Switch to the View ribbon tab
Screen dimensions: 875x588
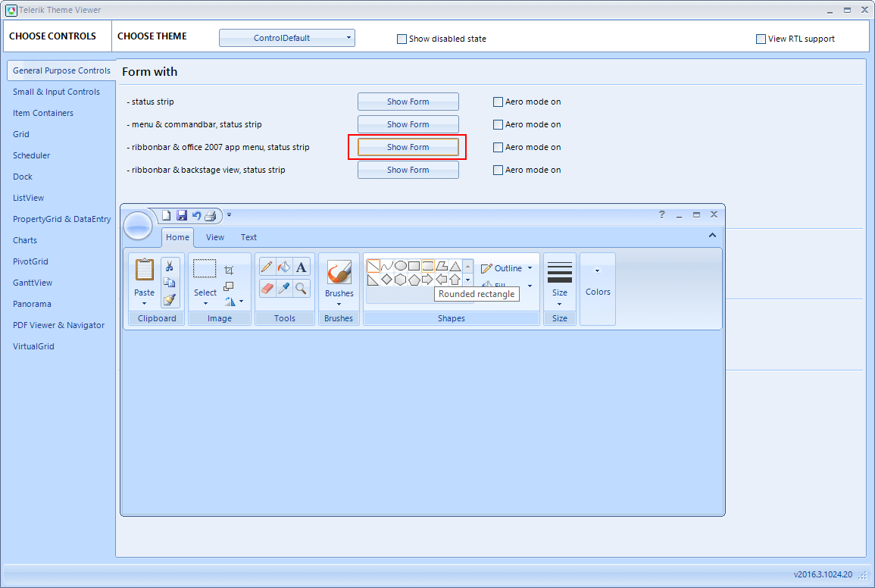pos(215,237)
